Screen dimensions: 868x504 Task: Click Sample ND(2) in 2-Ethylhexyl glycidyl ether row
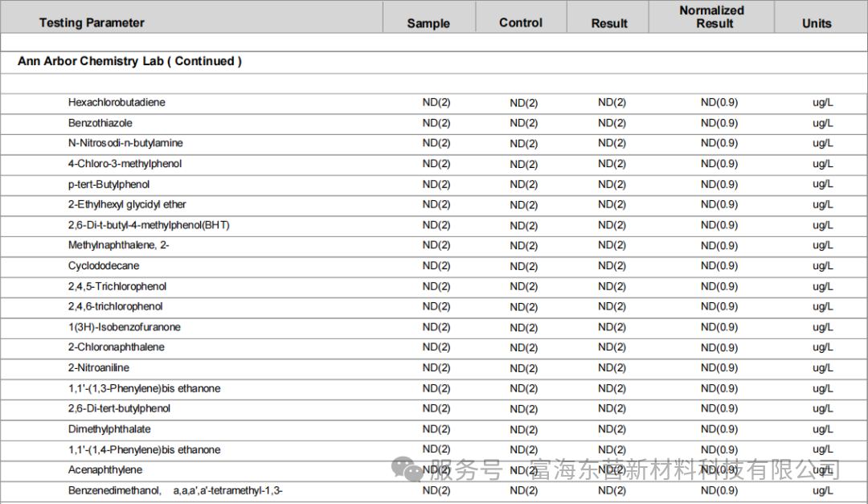[x=436, y=204]
